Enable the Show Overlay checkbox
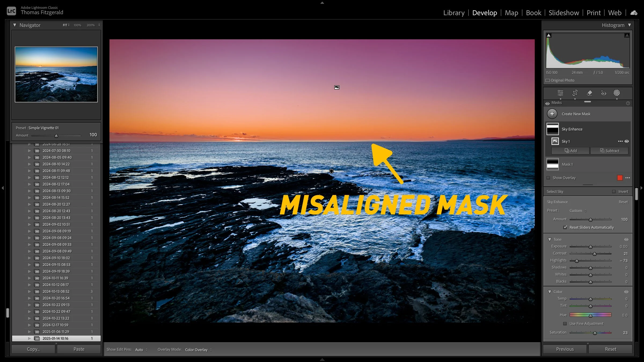The width and height of the screenshot is (644, 362). tap(548, 178)
